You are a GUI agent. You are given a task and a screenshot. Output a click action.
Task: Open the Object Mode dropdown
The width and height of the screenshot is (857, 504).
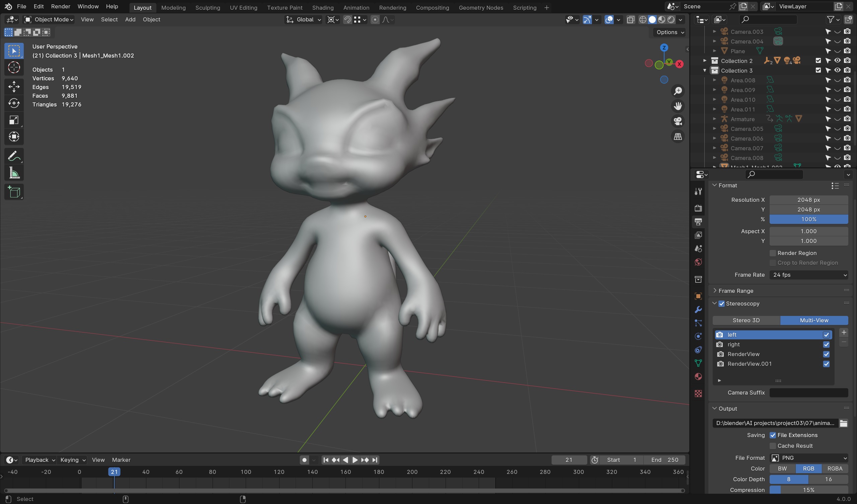click(x=48, y=19)
